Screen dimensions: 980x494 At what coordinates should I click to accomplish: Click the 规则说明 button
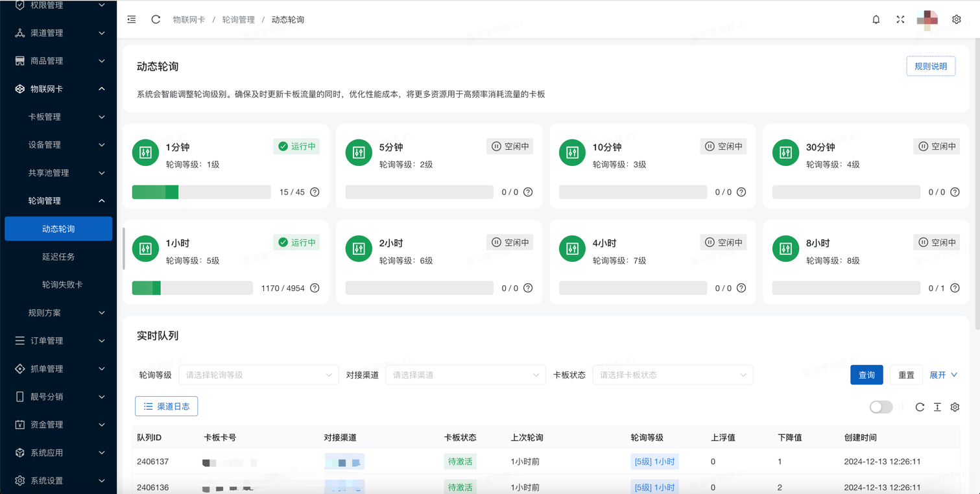click(930, 66)
